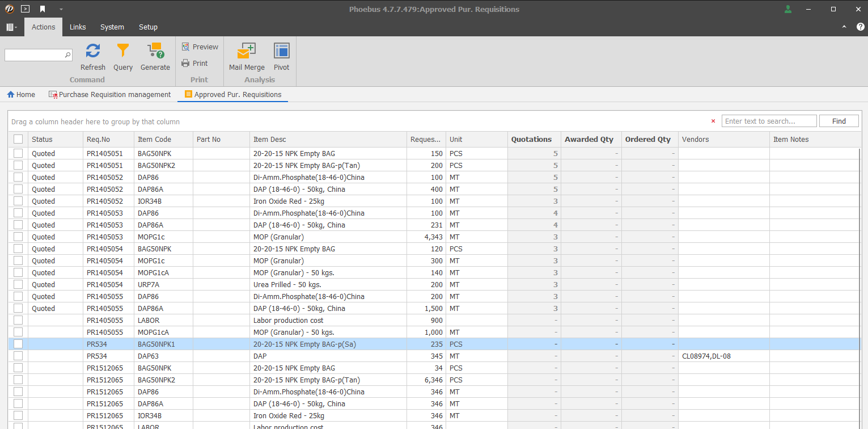Sort by the Status column header
Viewport: 868px width, 429px height.
56,139
